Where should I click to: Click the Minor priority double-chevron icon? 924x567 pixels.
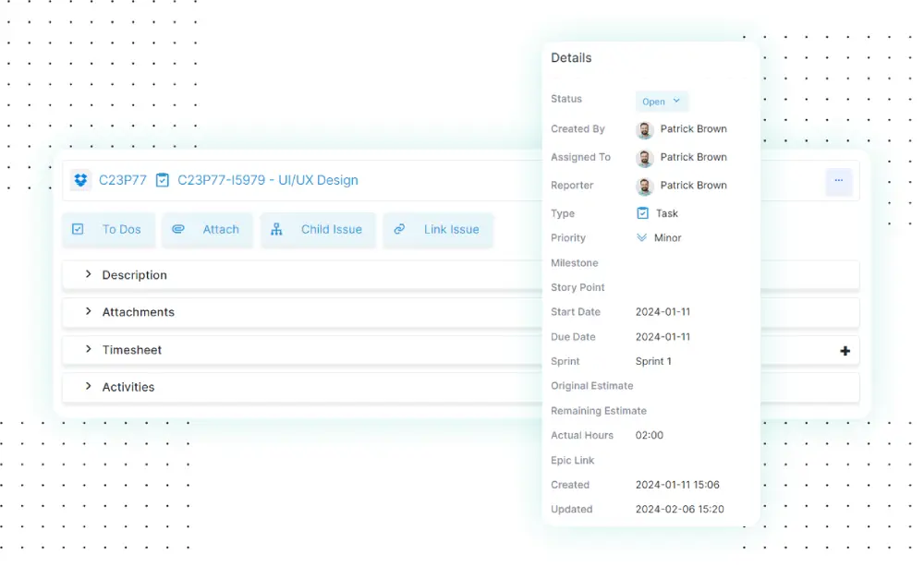(x=642, y=238)
